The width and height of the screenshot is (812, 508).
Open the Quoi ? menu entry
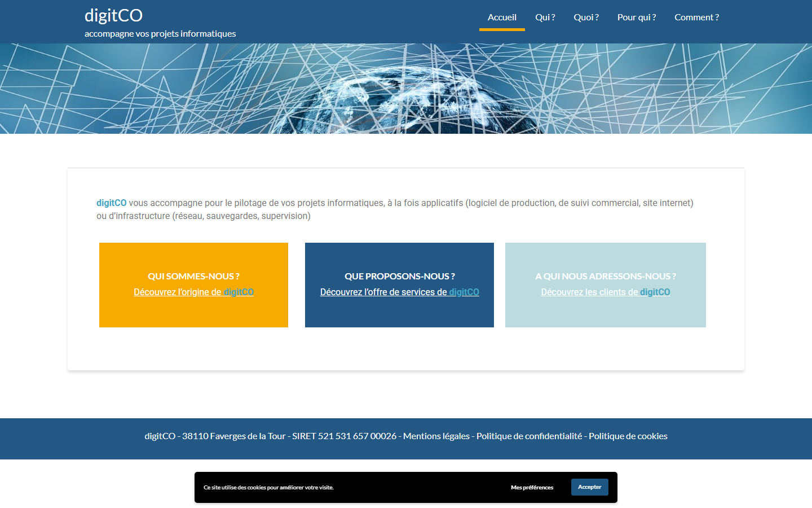586,17
